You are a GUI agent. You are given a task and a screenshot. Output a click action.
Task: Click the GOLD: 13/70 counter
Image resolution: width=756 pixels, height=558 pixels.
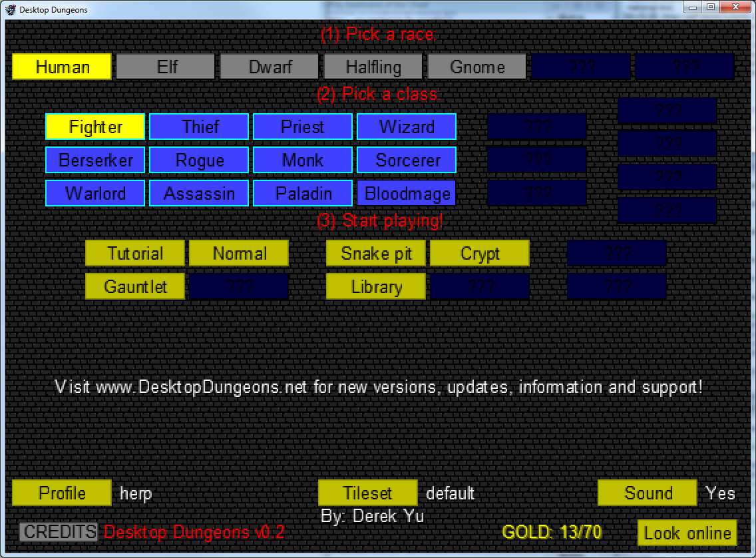coord(552,532)
